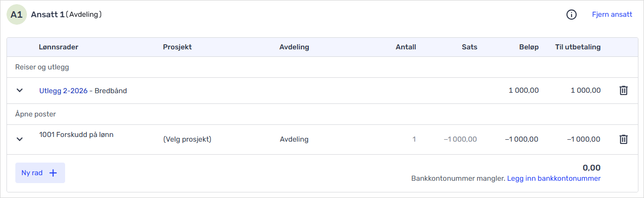Image resolution: width=644 pixels, height=198 pixels.
Task: Open the Velg prosjekt dropdown
Action: 187,139
